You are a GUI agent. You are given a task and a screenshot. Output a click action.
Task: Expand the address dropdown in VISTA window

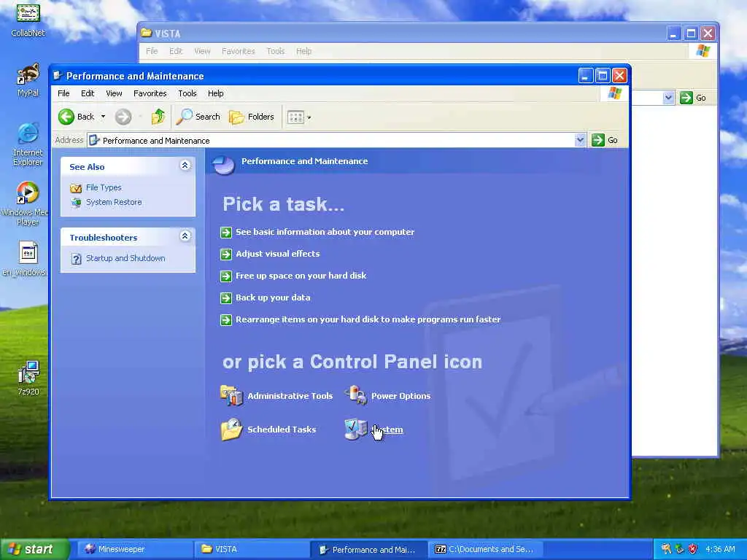point(668,98)
